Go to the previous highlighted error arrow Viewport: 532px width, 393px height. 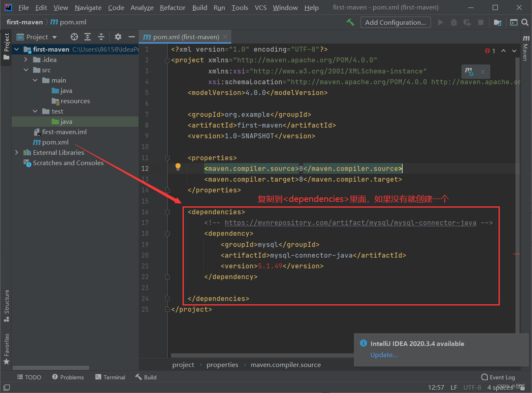(503, 51)
